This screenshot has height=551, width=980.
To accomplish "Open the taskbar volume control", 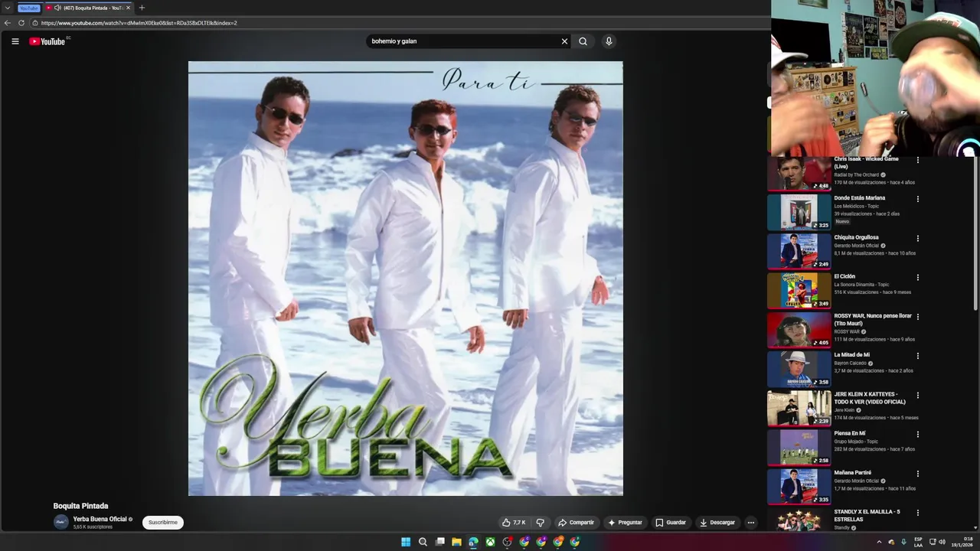I will [942, 542].
